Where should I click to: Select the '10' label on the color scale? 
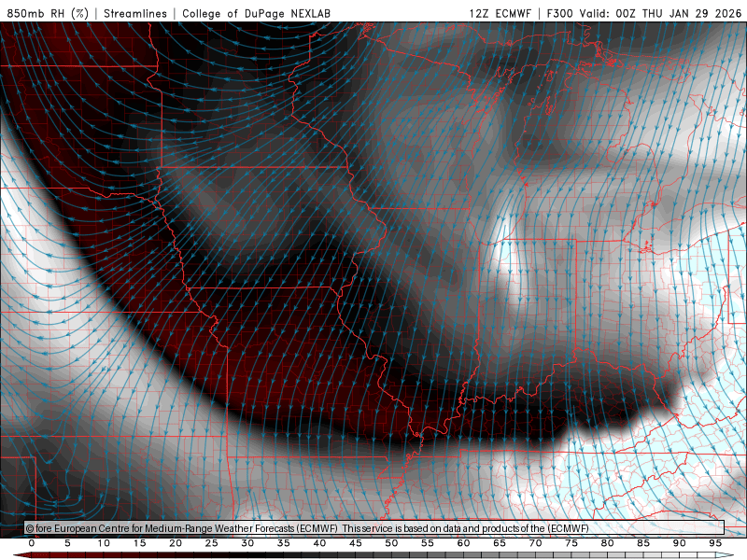pos(104,543)
